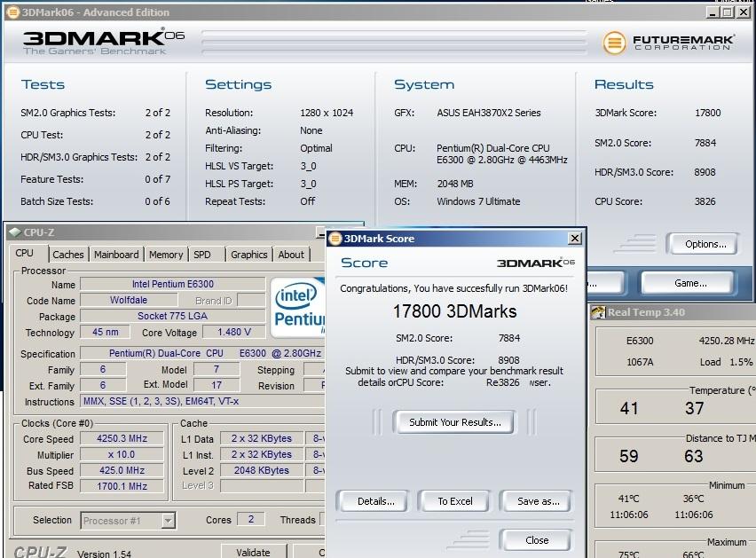Screen dimensions: 756x558
Task: Click the Specification field in CPU-Z
Action: (x=202, y=353)
